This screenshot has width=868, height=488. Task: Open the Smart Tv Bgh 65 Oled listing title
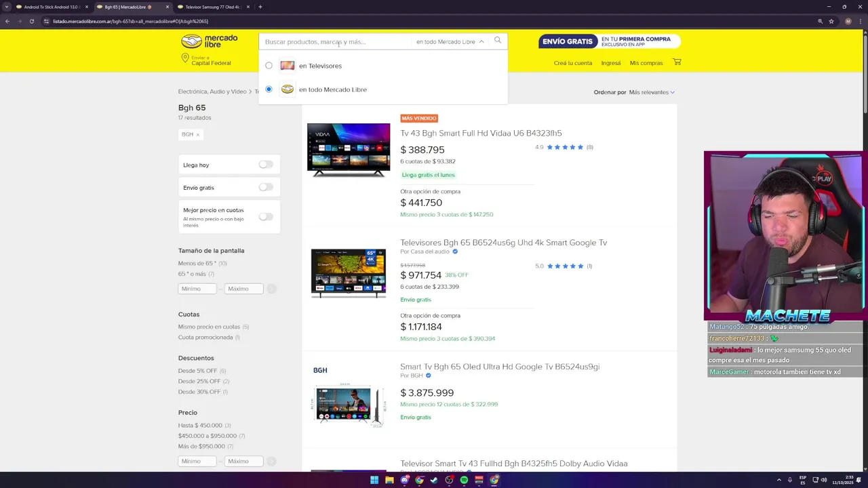pyautogui.click(x=500, y=367)
